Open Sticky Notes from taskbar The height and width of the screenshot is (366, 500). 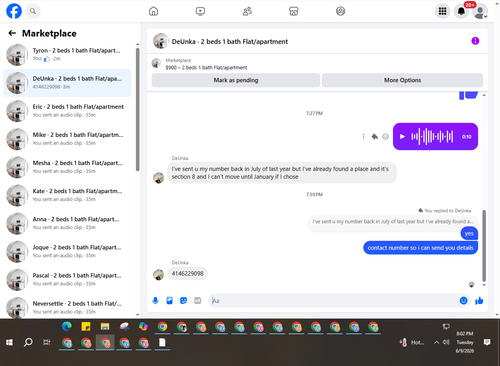click(86, 327)
